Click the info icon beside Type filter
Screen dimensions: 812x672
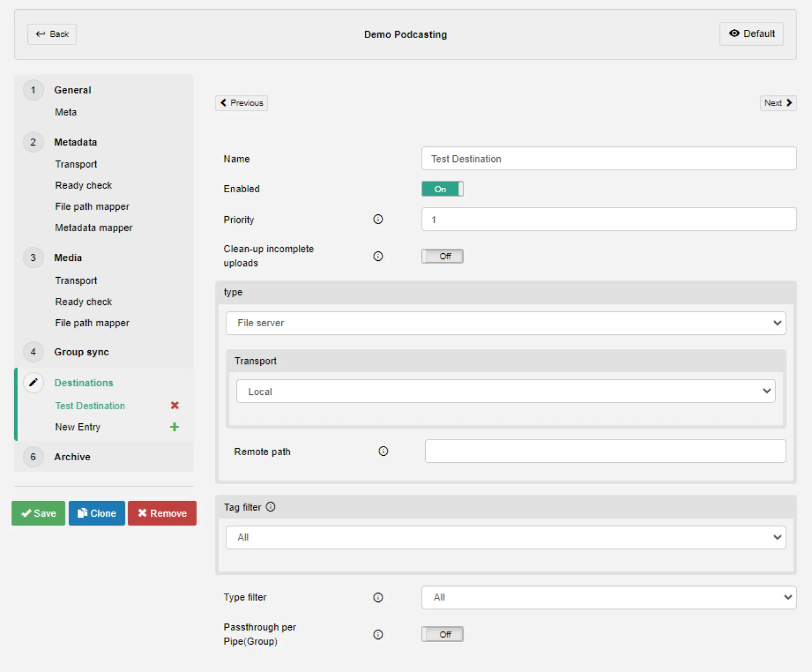tap(377, 597)
